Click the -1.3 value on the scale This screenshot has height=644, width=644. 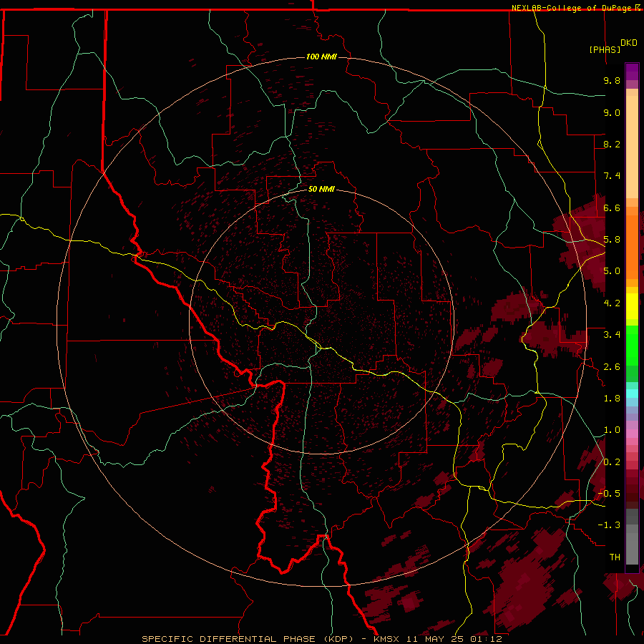coord(610,525)
